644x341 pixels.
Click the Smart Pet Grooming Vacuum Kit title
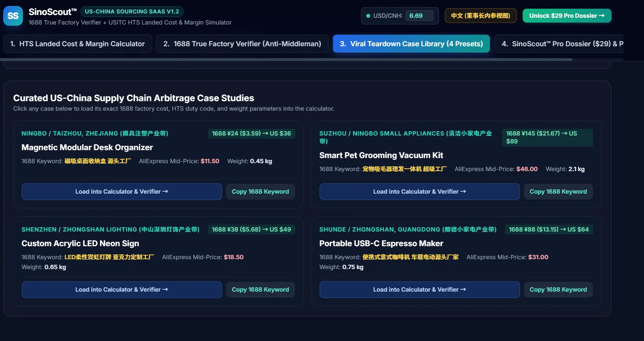[x=381, y=155]
